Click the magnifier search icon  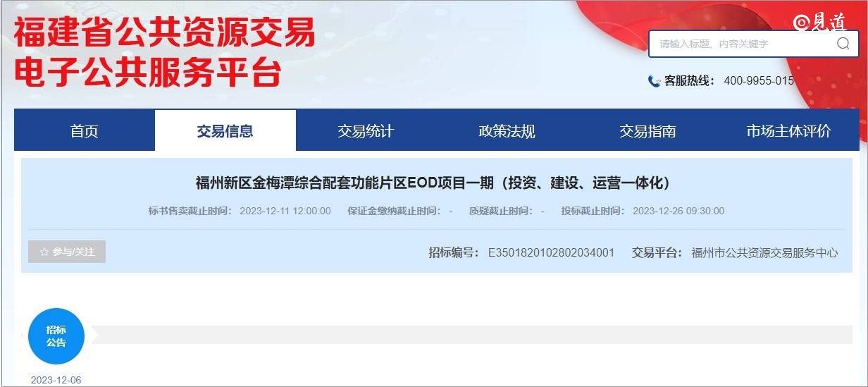pos(843,44)
